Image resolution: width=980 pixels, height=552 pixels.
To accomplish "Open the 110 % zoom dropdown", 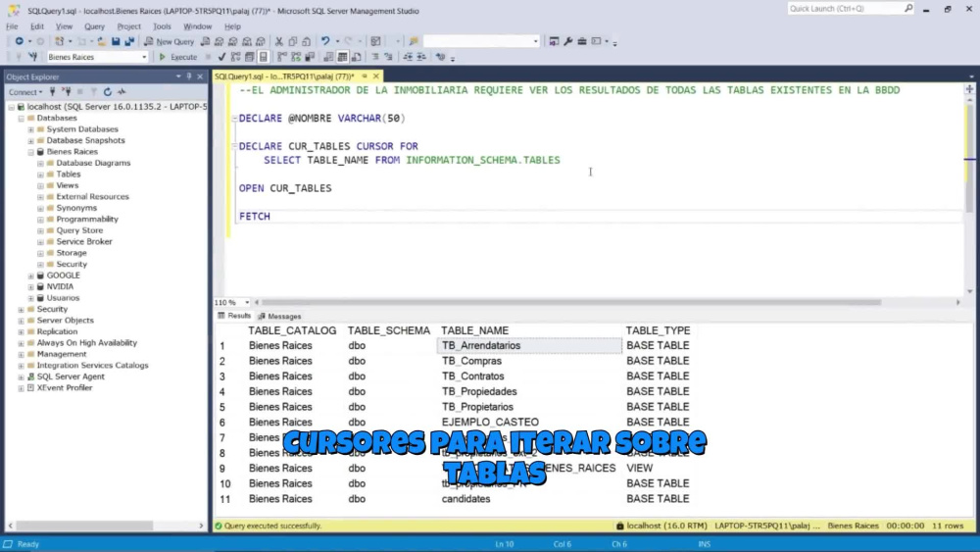I will 247,303.
